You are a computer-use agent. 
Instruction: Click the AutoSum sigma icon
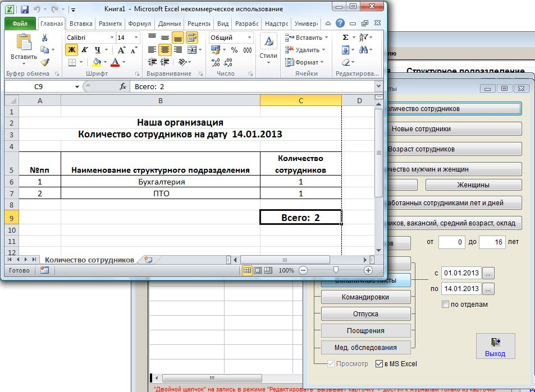346,38
